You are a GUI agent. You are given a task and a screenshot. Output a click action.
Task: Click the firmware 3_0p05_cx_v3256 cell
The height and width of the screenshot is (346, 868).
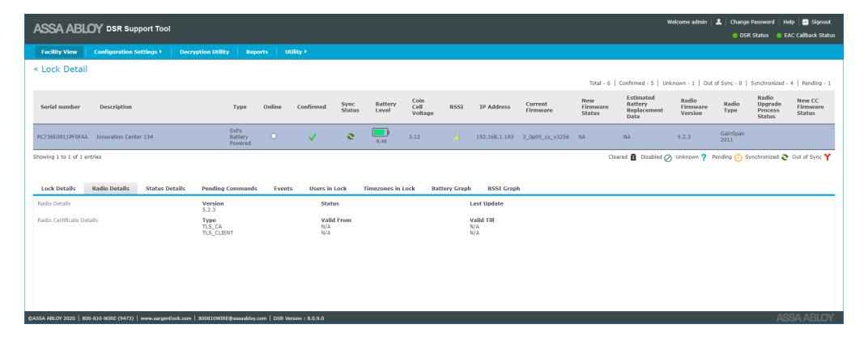pyautogui.click(x=545, y=137)
